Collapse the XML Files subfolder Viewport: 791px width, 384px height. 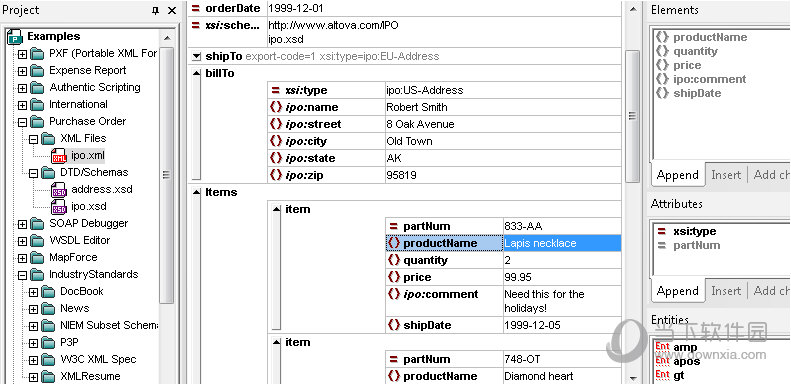point(33,139)
